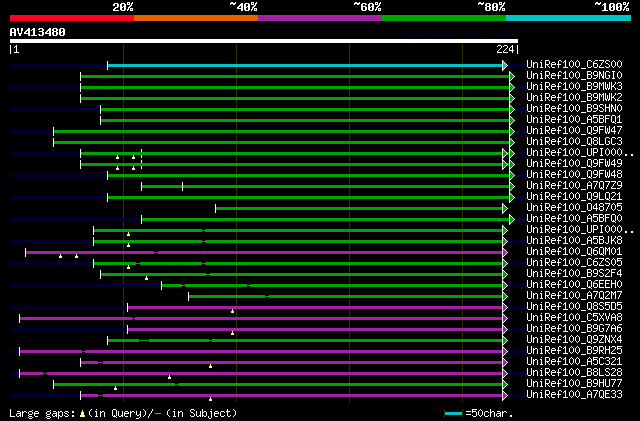Click the purple alignment bar for Q6QM01
This screenshot has width=640, height=421.
[264, 253]
